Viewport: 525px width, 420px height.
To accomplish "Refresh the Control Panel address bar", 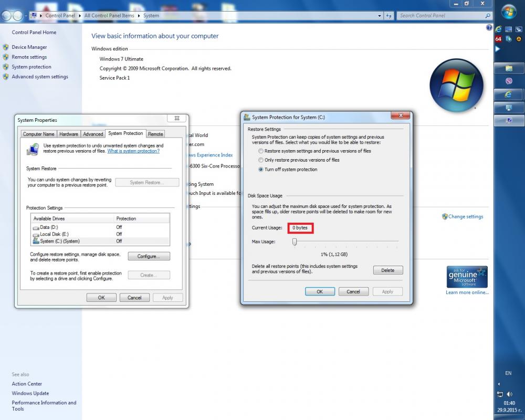I will pyautogui.click(x=388, y=16).
